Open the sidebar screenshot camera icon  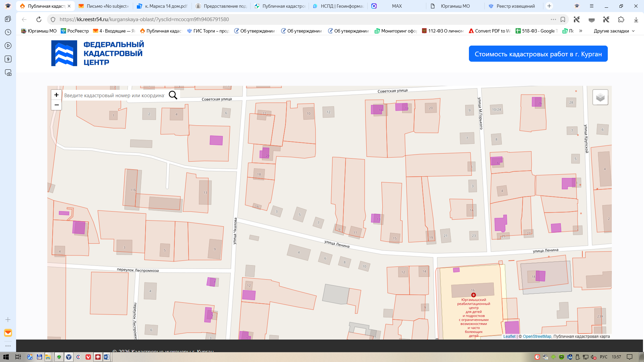(8, 72)
